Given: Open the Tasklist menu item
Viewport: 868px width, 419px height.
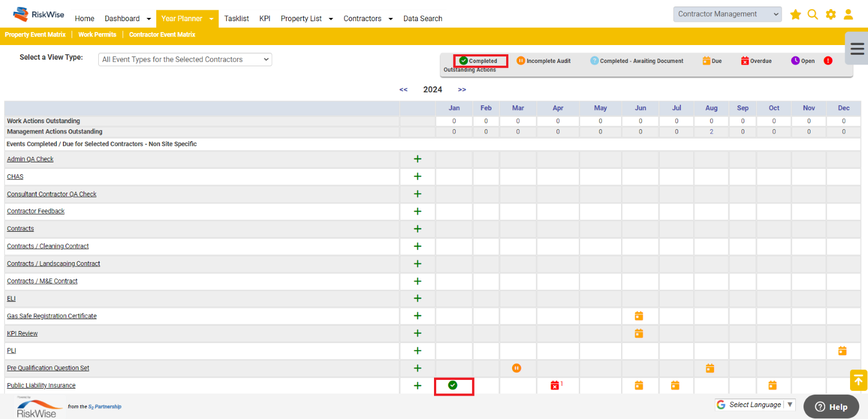Looking at the screenshot, I should click(x=237, y=18).
